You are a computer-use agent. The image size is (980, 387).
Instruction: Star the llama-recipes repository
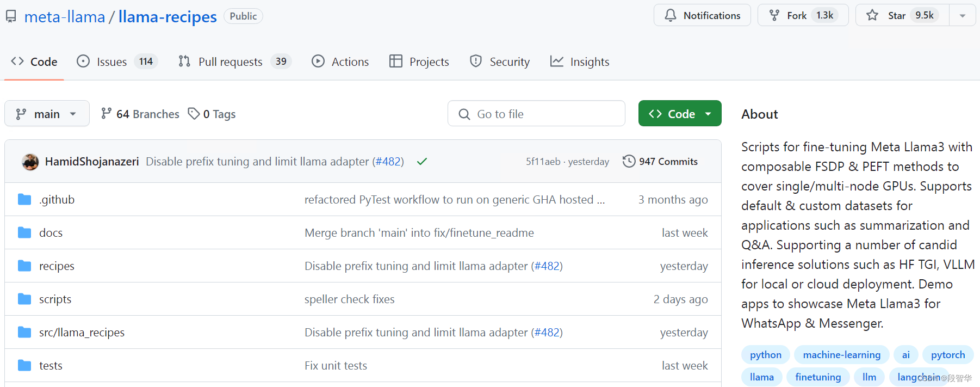(902, 15)
